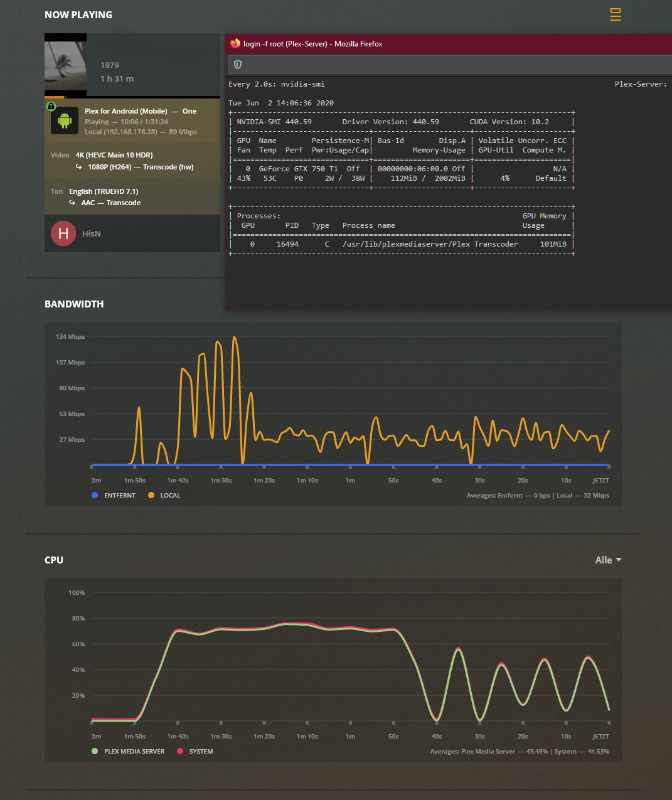Click the red SYSTEM legend dot
The image size is (672, 800).
tap(180, 751)
